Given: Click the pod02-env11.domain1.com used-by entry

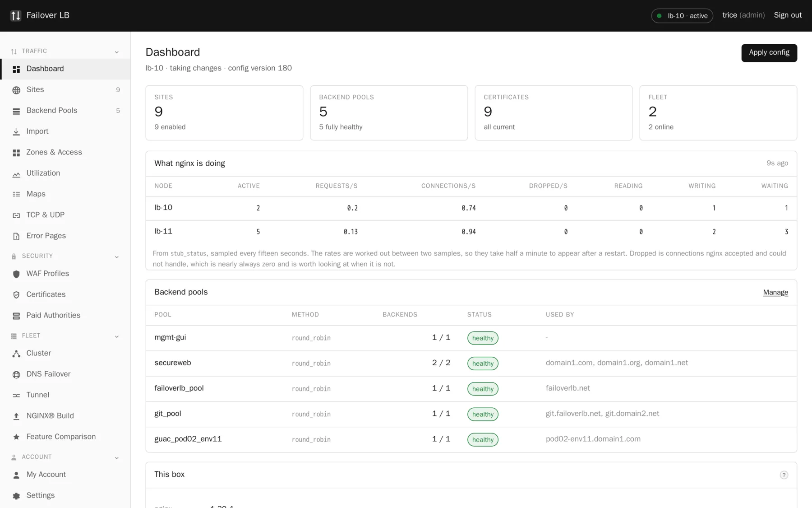Looking at the screenshot, I should pyautogui.click(x=593, y=439).
